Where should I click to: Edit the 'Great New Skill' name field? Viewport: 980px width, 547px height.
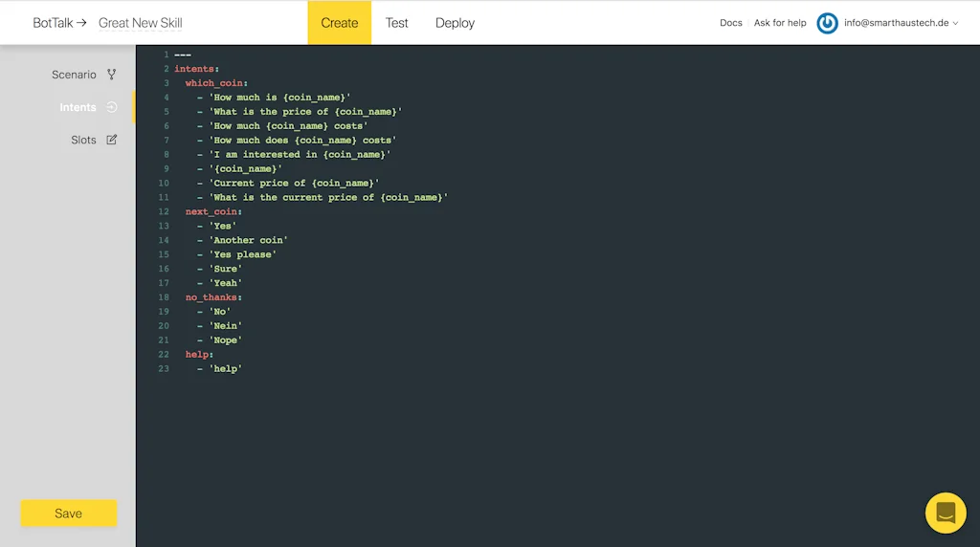click(x=141, y=23)
